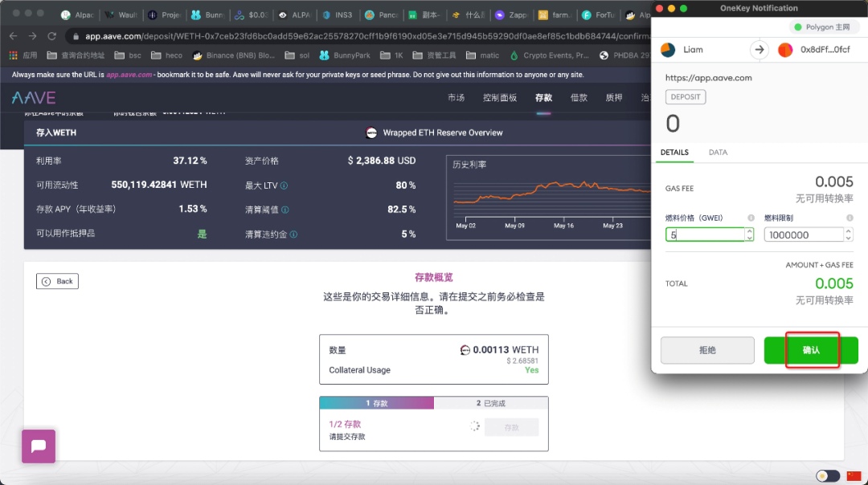Click the GWEI gas price input field

pyautogui.click(x=703, y=234)
